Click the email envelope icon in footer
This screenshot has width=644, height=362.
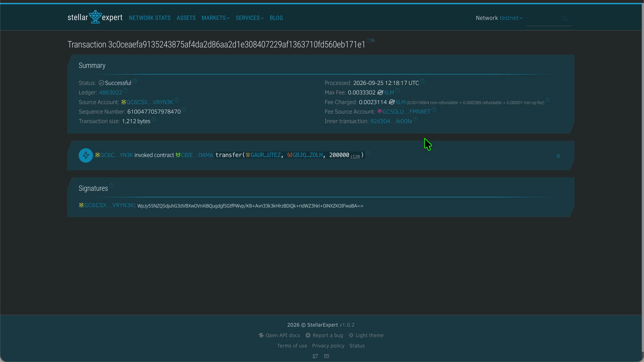326,356
